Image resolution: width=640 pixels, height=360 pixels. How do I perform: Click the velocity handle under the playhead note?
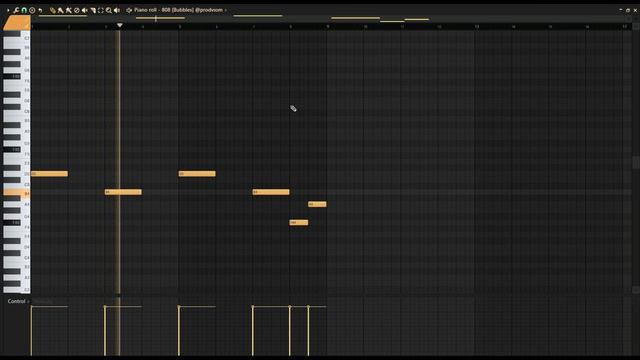click(x=105, y=307)
